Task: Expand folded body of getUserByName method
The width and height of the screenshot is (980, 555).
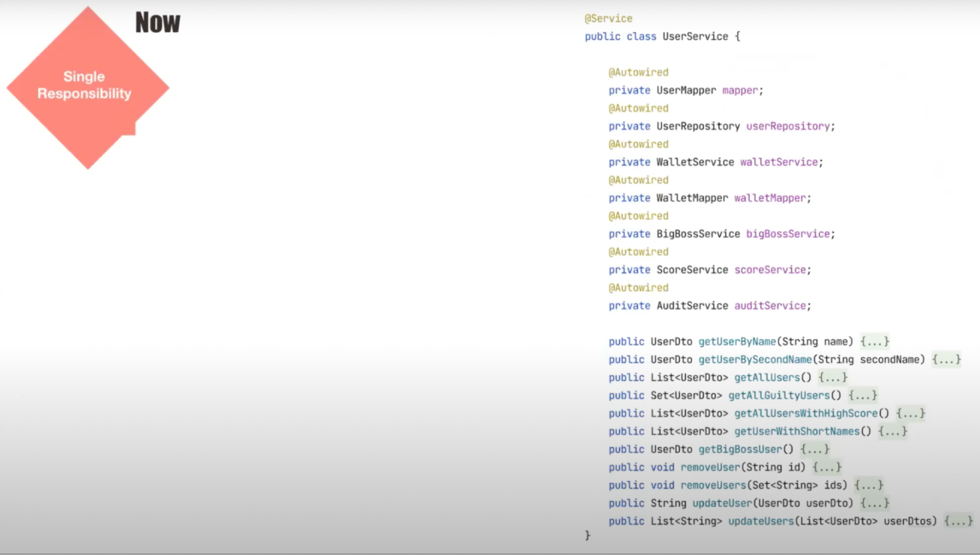Action: coord(874,341)
